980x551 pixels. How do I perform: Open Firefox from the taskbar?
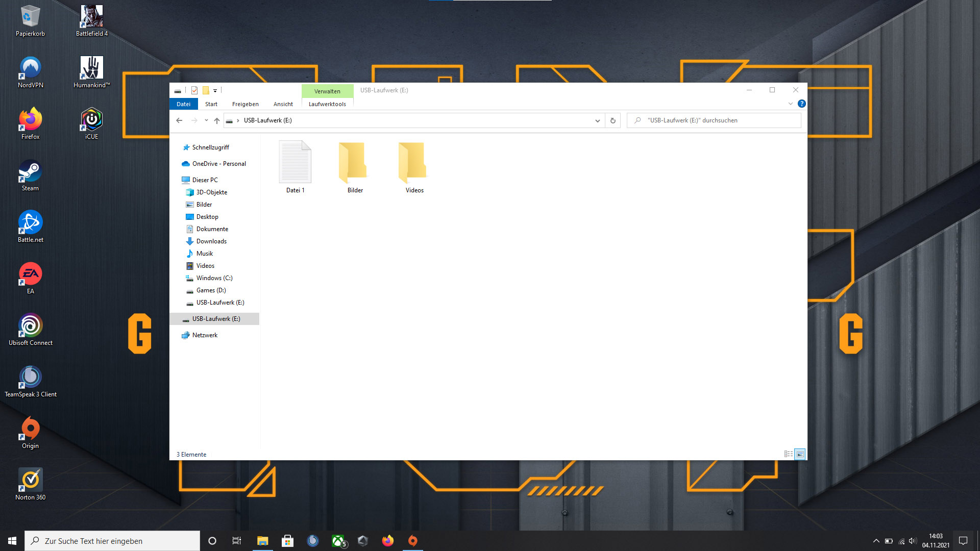[388, 541]
